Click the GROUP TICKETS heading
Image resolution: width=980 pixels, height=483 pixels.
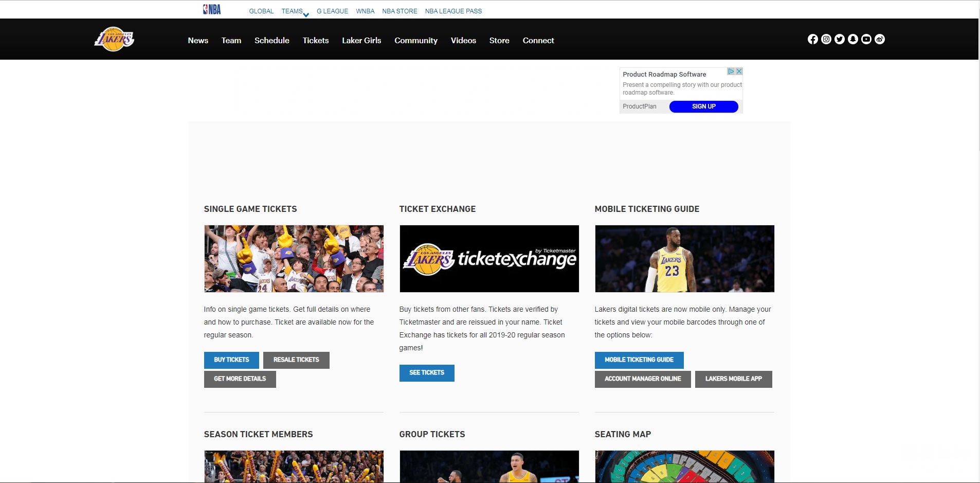(432, 434)
